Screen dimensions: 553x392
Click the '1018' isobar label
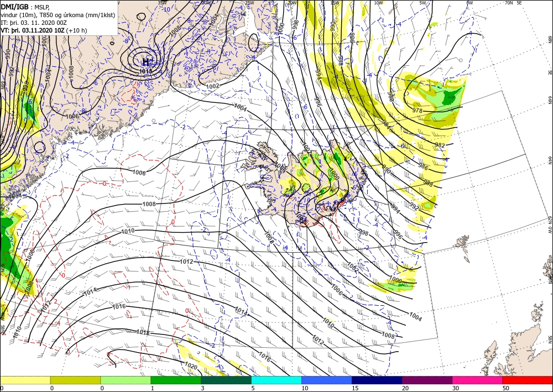click(x=143, y=332)
